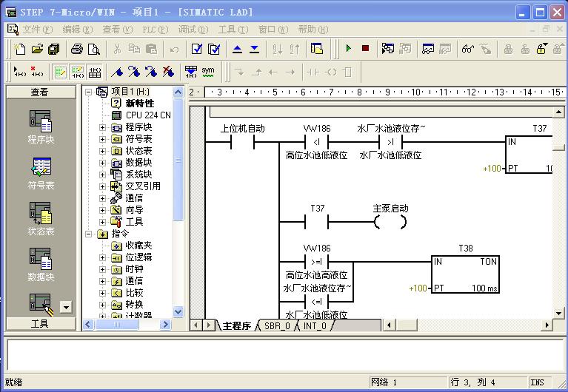568x392 pixels.
Task: Click the ladder editor scroll down arrow
Action: 559,313
